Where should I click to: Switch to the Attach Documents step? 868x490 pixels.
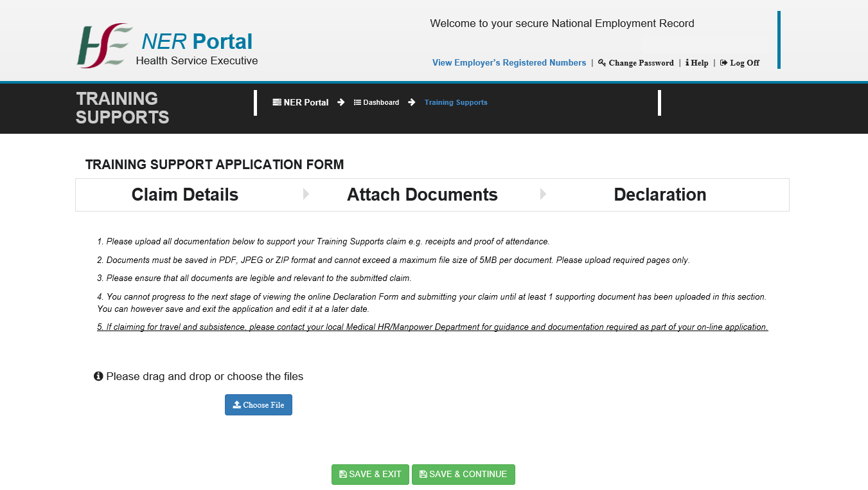pyautogui.click(x=422, y=195)
